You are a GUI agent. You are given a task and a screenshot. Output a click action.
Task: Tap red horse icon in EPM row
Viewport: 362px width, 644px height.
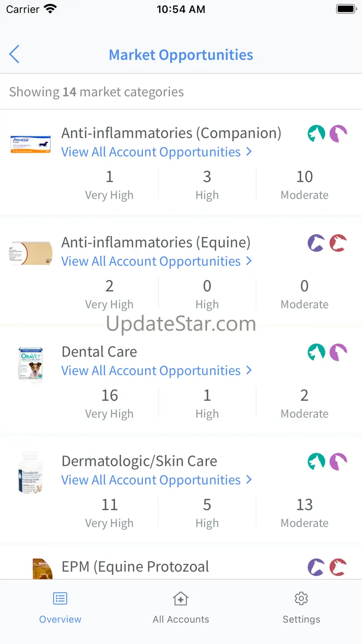coord(338,567)
